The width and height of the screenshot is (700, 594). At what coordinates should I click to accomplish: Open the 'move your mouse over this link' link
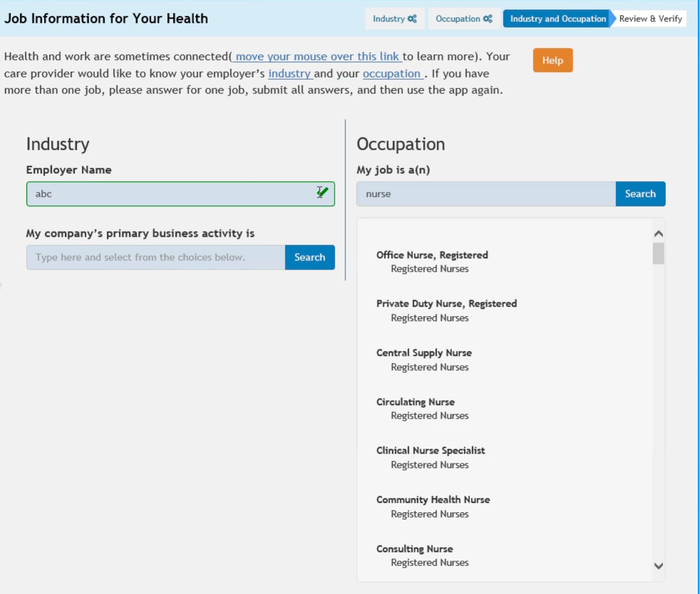(317, 56)
